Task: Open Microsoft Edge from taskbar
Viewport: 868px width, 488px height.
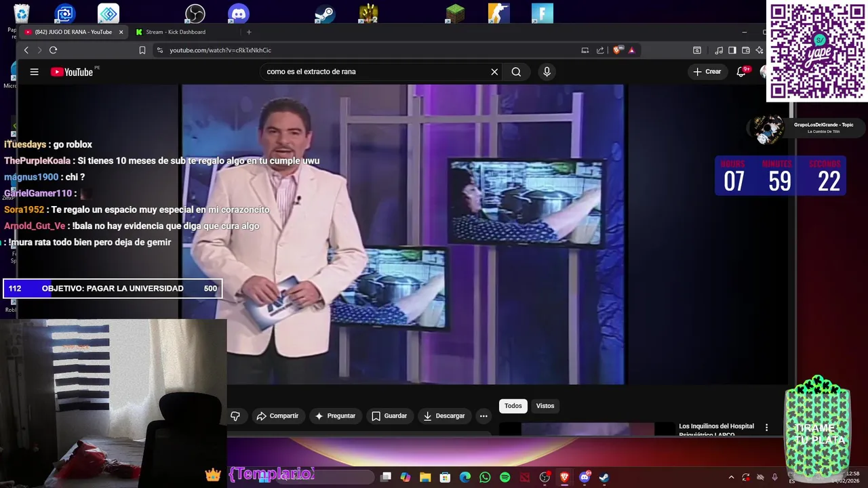Action: pyautogui.click(x=465, y=477)
